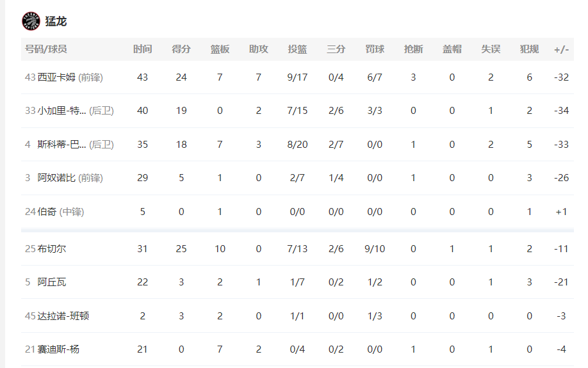Open bench player 布切尔 profile
588x368 pixels.
[x=51, y=249]
